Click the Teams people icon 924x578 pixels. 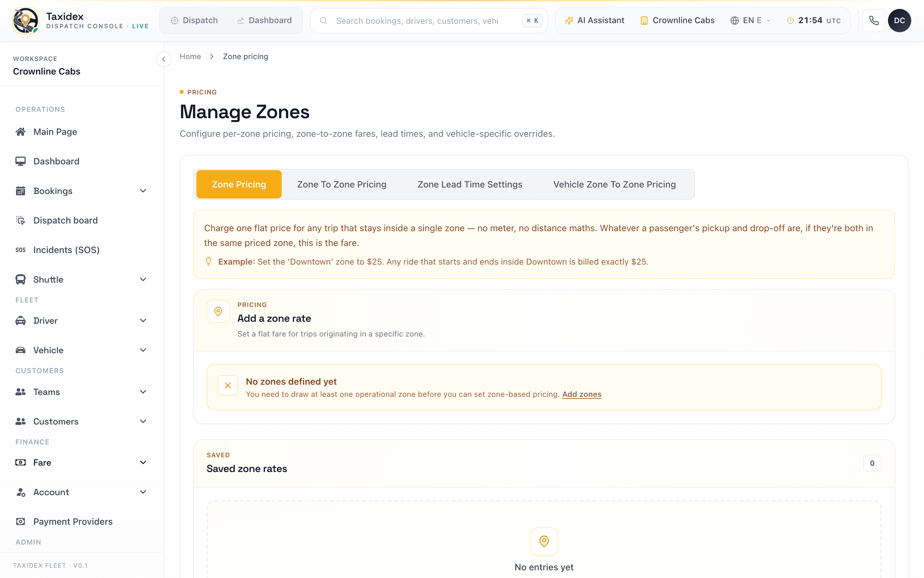[21, 392]
